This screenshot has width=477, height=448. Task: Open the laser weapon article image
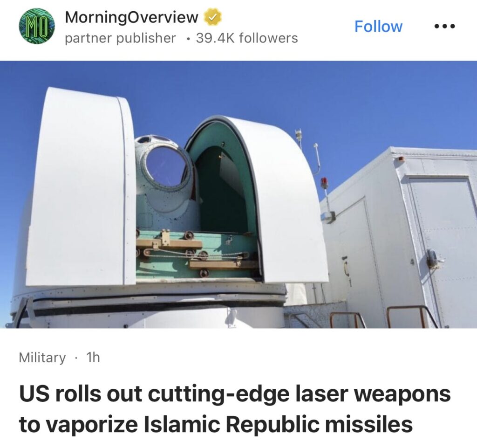238,194
